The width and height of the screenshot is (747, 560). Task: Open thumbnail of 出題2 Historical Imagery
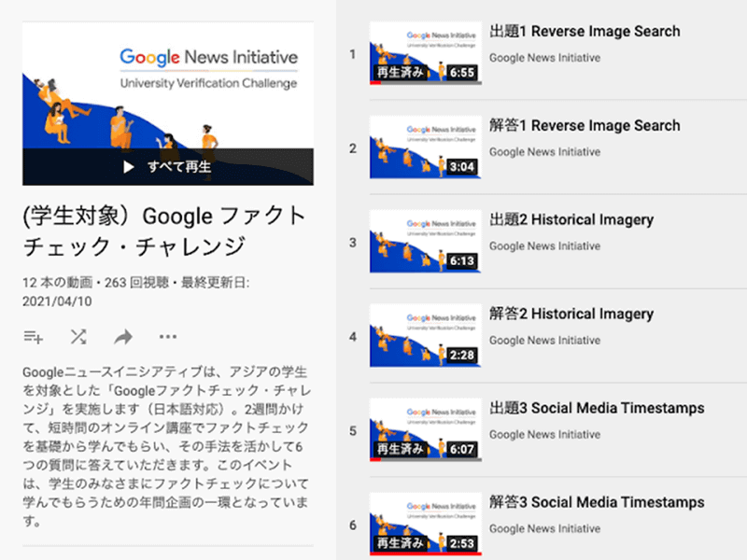click(x=426, y=242)
